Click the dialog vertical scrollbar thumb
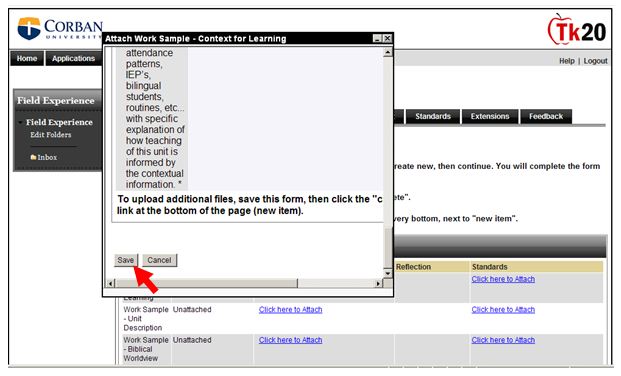The height and width of the screenshot is (376, 621). tap(388, 248)
